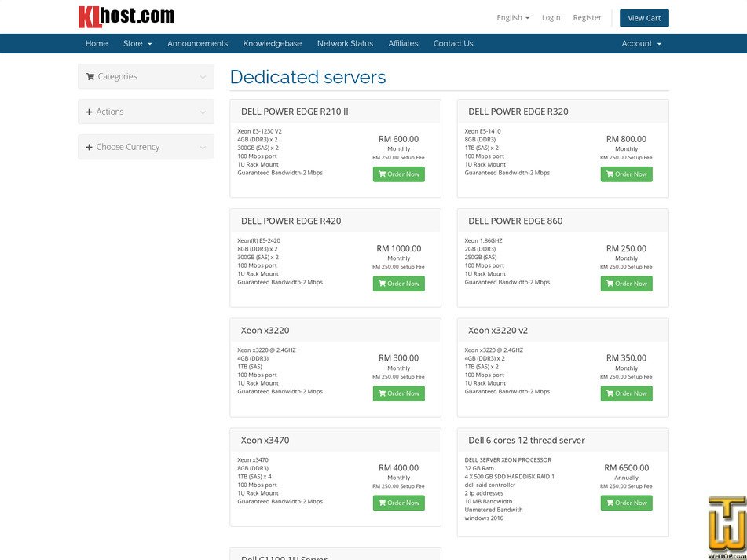
Task: Open the English language dropdown
Action: [513, 17]
